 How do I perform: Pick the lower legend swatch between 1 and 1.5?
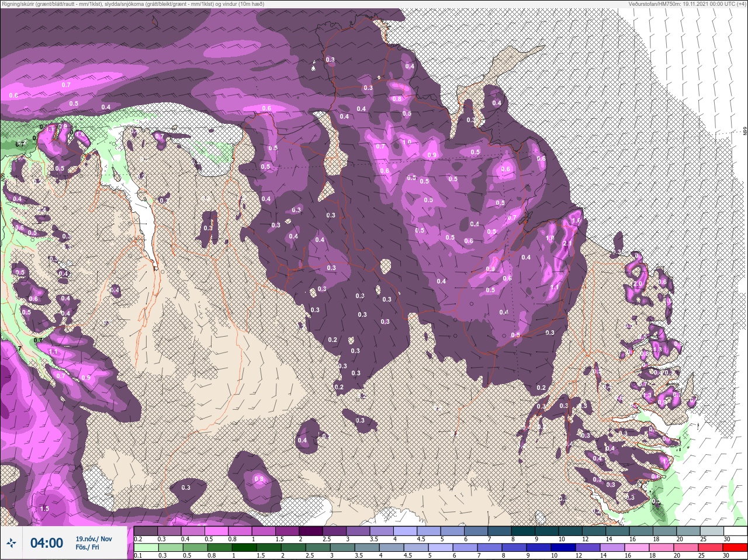point(244,547)
